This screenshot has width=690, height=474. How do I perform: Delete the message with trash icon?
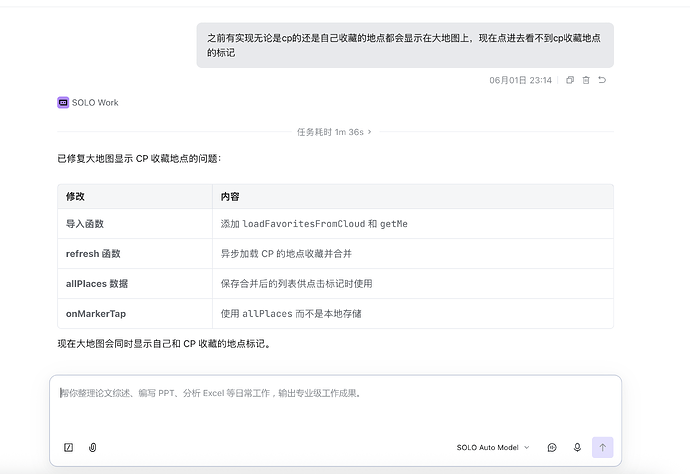(x=586, y=80)
